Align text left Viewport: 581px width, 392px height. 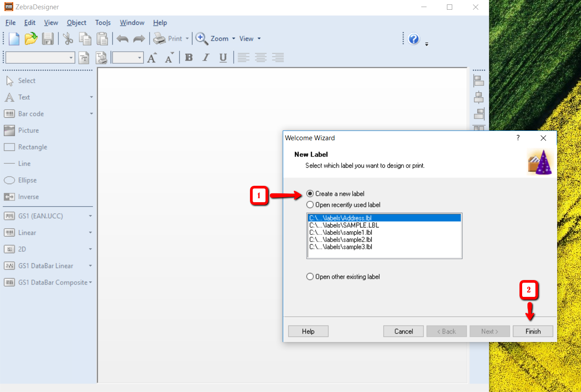coord(243,58)
